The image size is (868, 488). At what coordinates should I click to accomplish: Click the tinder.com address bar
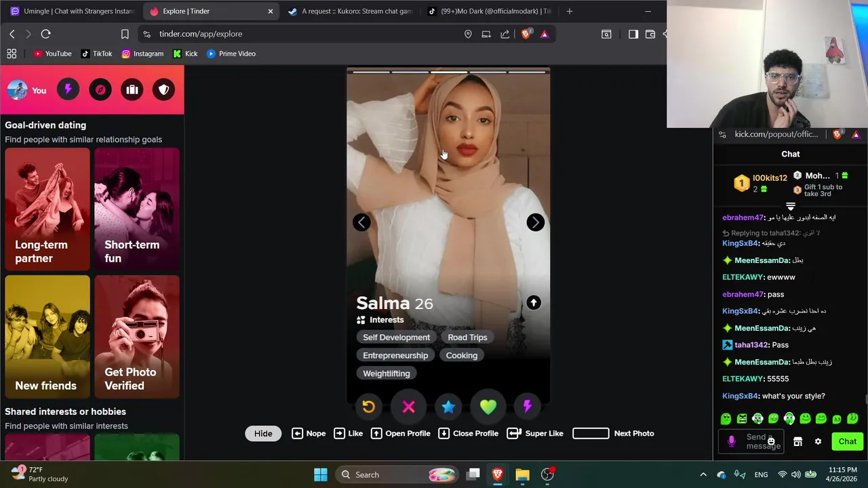pyautogui.click(x=305, y=34)
